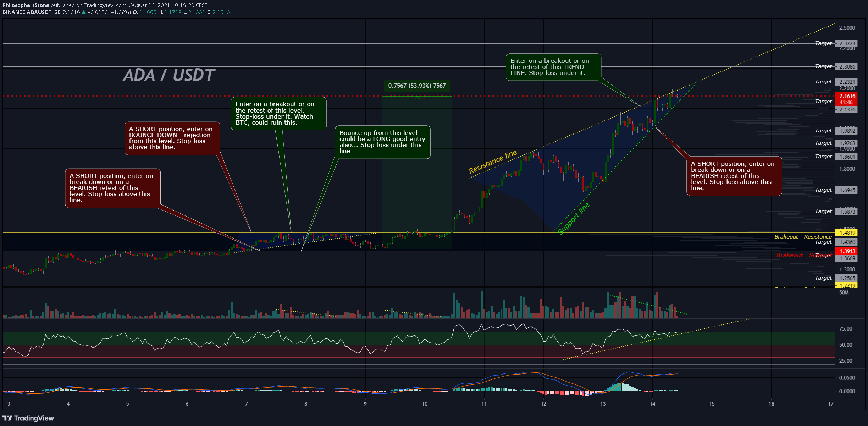Click the 2.1336 price label
The width and height of the screenshot is (868, 426).
click(x=846, y=110)
